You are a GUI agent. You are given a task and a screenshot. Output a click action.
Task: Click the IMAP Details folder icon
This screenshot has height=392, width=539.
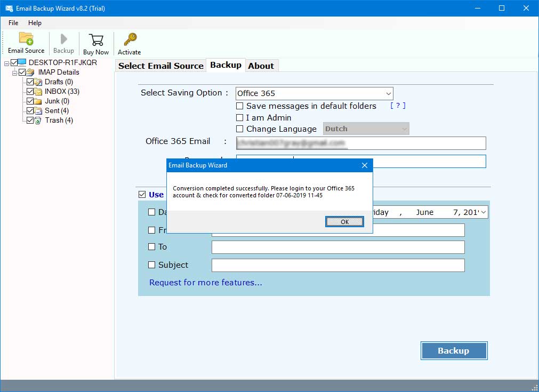pos(30,72)
